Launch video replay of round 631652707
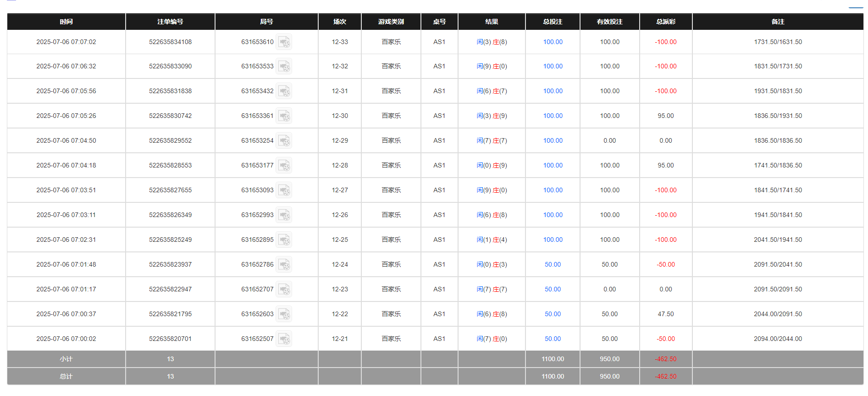 click(x=284, y=290)
